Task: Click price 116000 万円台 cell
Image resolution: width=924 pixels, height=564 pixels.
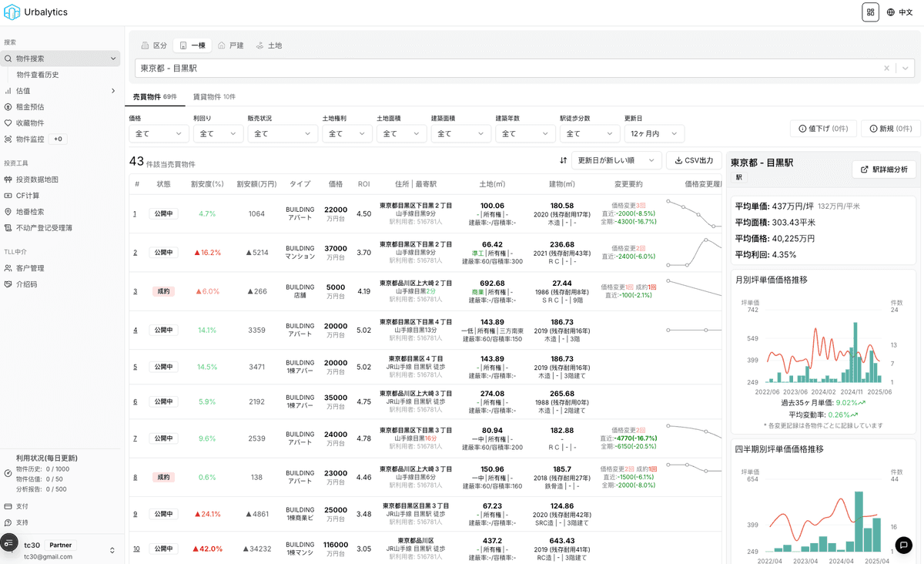Action: click(x=336, y=549)
